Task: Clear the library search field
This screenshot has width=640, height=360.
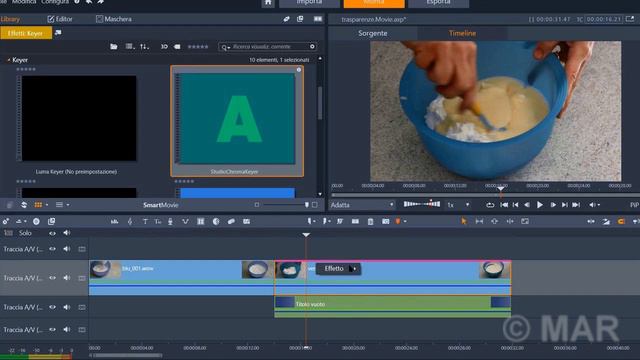Action: 312,47
